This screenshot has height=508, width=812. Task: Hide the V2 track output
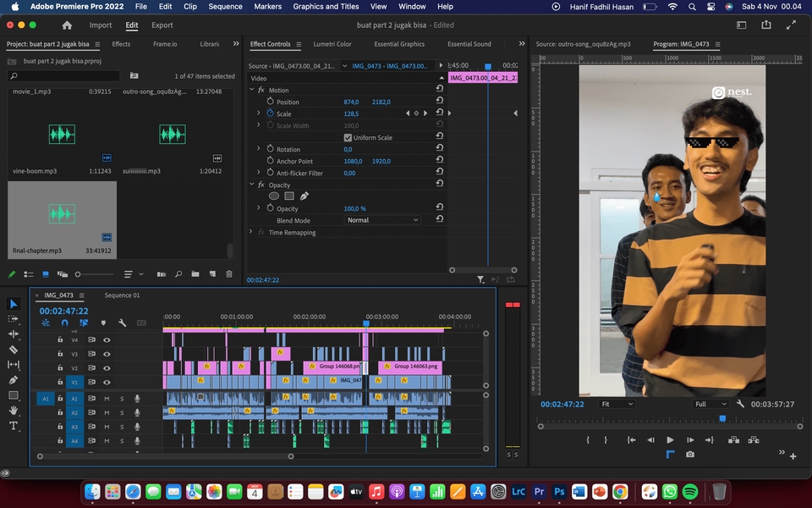pos(107,368)
